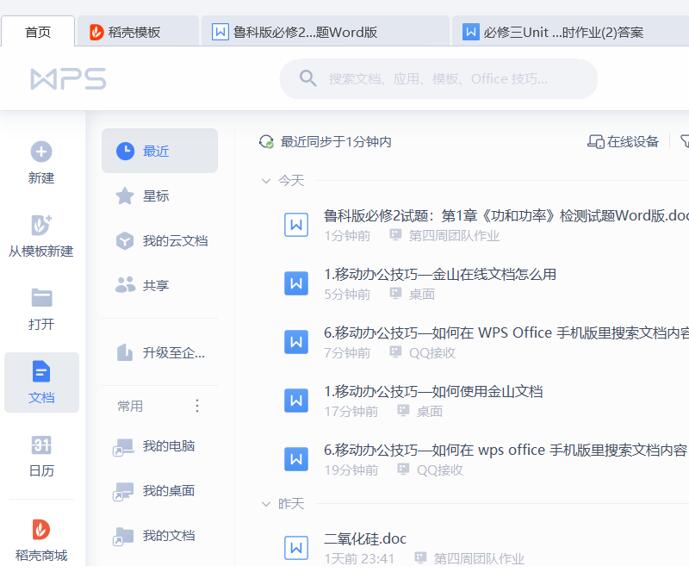This screenshot has height=574, width=689.
Task: Click the search documents input field
Action: tap(440, 79)
